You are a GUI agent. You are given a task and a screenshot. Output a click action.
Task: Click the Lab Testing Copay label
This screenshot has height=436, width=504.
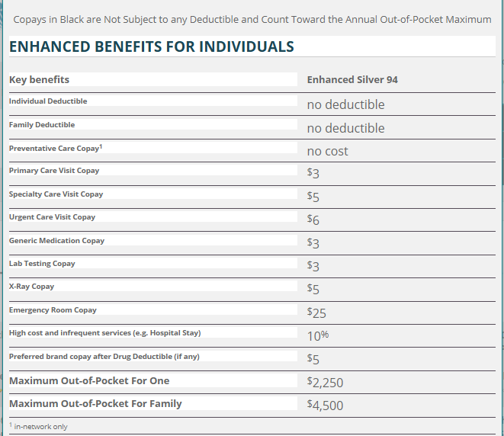click(x=42, y=264)
